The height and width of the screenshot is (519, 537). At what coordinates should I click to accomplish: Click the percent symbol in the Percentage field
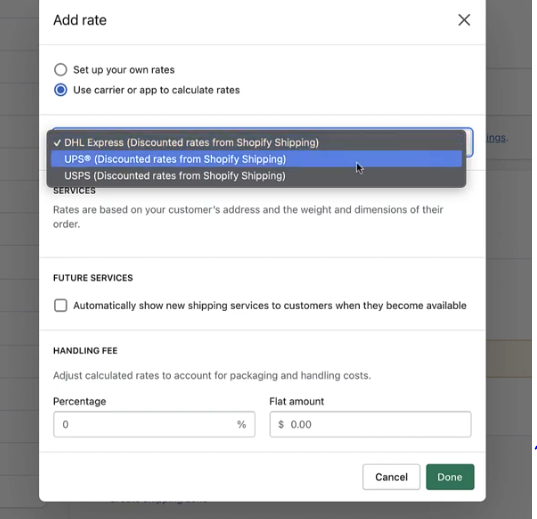[x=241, y=424]
